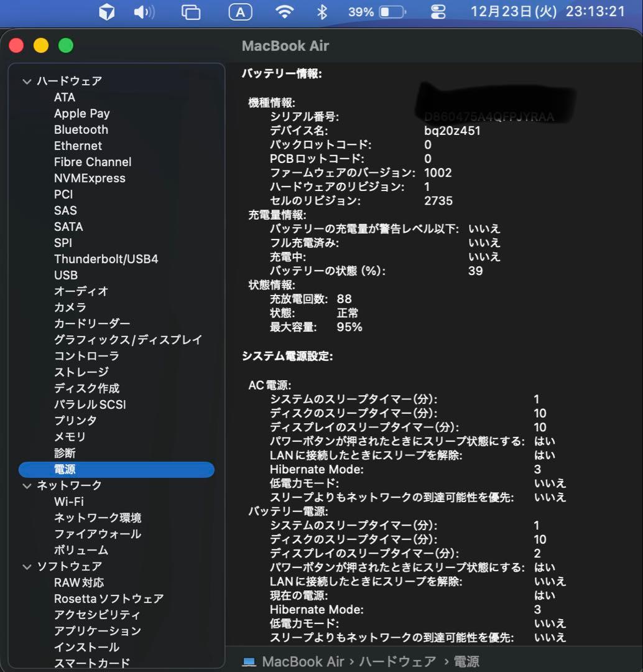Open the Wi-Fi status menu
Viewport: 643px width, 672px height.
tap(284, 12)
